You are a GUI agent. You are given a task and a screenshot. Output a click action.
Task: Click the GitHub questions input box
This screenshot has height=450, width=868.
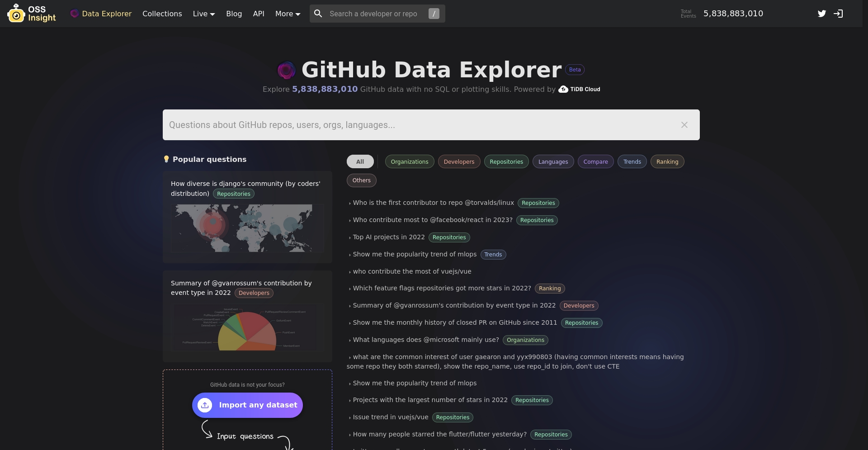coord(431,125)
